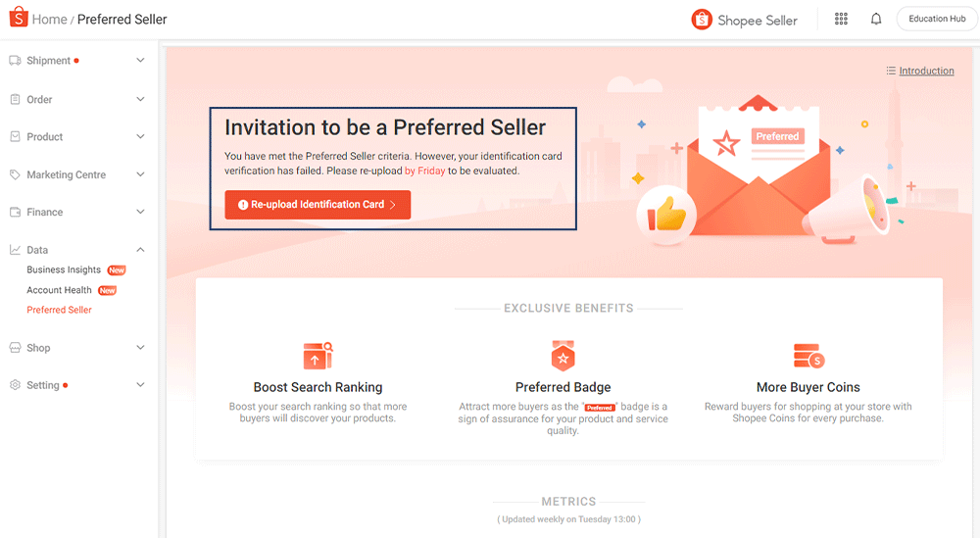The image size is (980, 538).
Task: Click the Preferred Badge icon
Action: pos(563,355)
